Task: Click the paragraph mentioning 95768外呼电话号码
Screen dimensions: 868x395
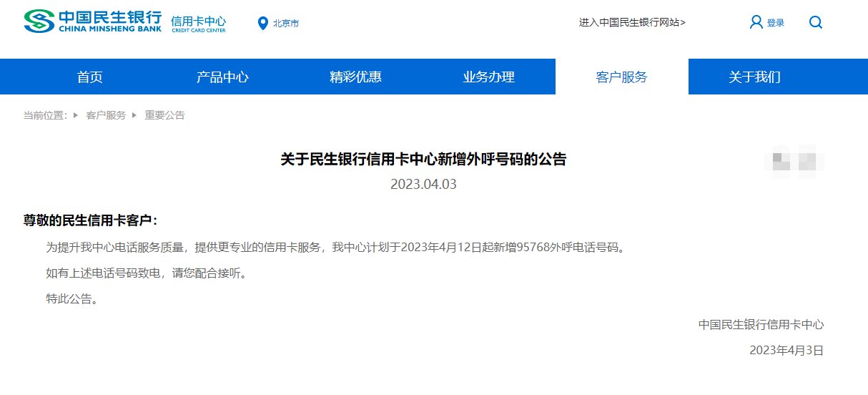Action: [x=335, y=248]
